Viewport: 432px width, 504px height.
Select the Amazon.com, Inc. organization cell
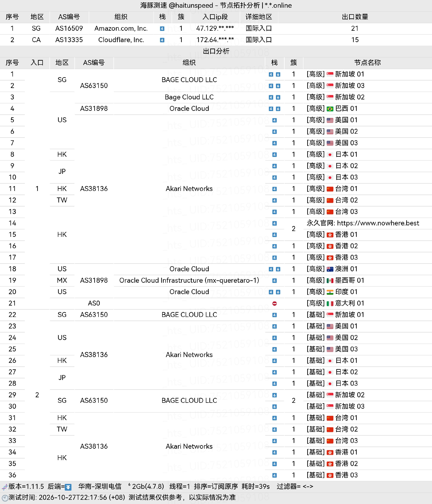(x=121, y=29)
